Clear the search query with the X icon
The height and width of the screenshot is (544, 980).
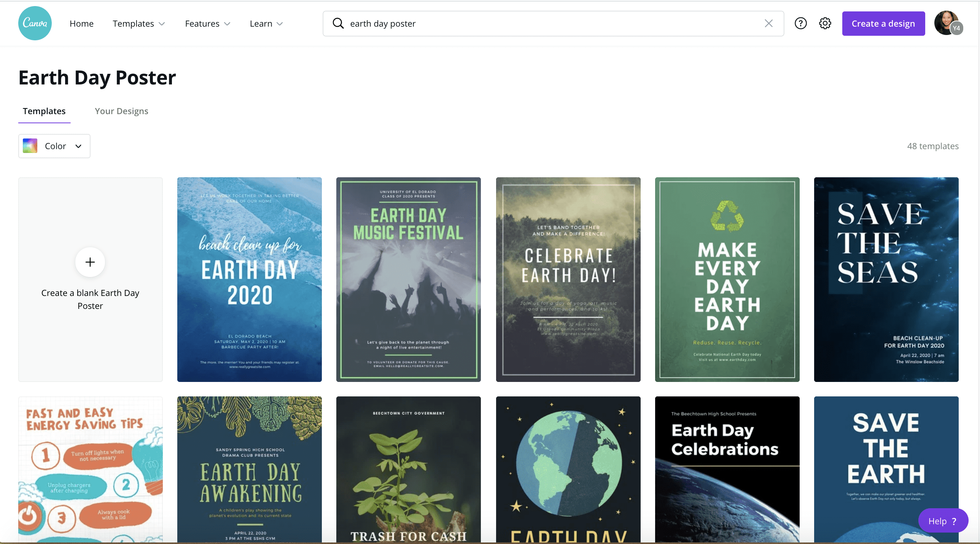768,23
